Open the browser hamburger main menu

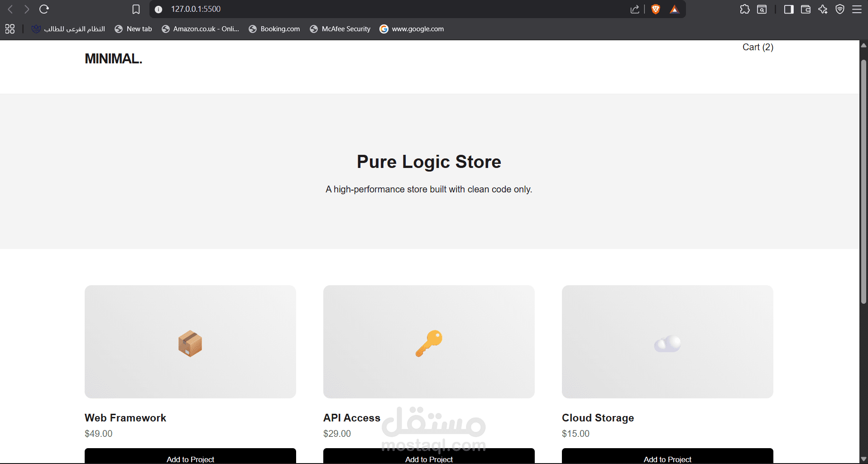(x=857, y=9)
